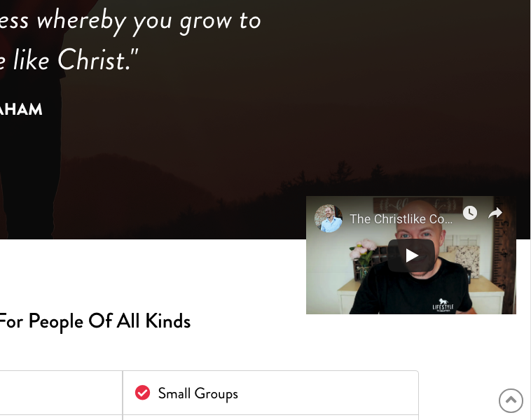Click the "For People Of All Kinds" heading
The width and height of the screenshot is (531, 420).
point(95,321)
